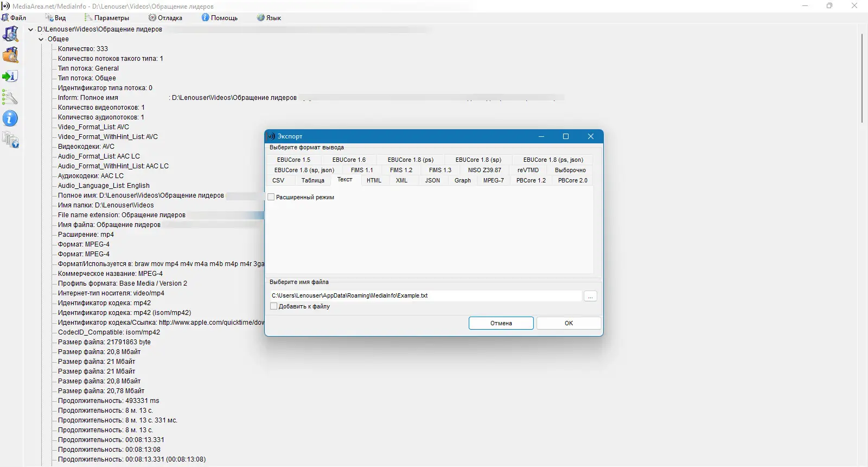
Task: Select the Расширение: mp4 tree row
Action: click(x=86, y=235)
